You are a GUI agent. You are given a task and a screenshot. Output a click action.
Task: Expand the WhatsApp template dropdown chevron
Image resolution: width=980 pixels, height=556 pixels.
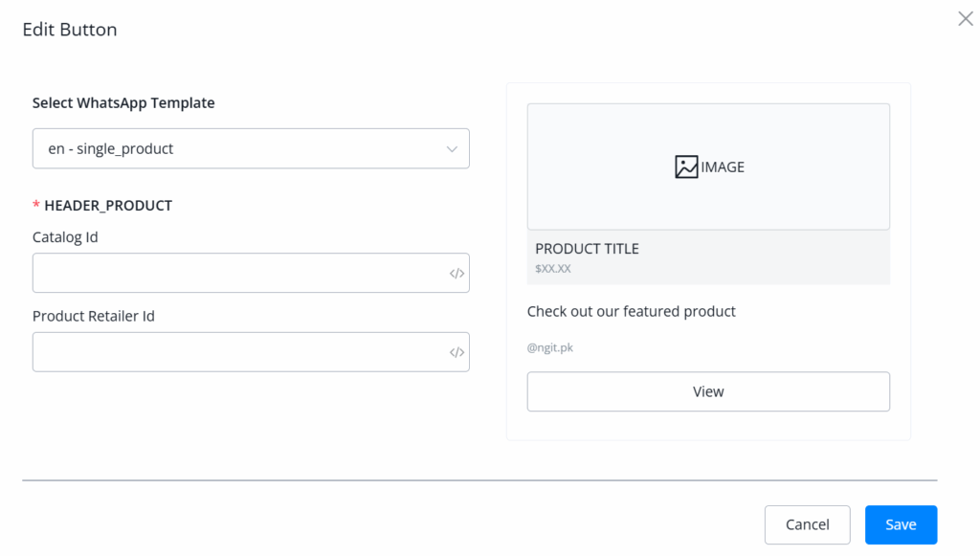[452, 149]
